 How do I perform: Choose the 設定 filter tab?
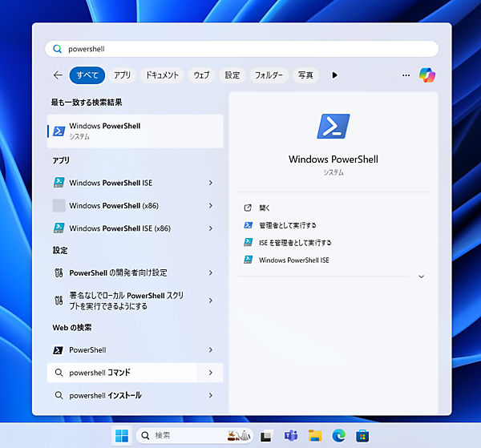tap(232, 75)
